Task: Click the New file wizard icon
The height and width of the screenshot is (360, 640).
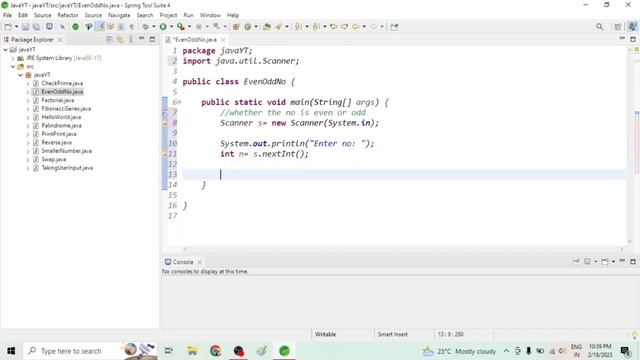Action: pos(7,27)
